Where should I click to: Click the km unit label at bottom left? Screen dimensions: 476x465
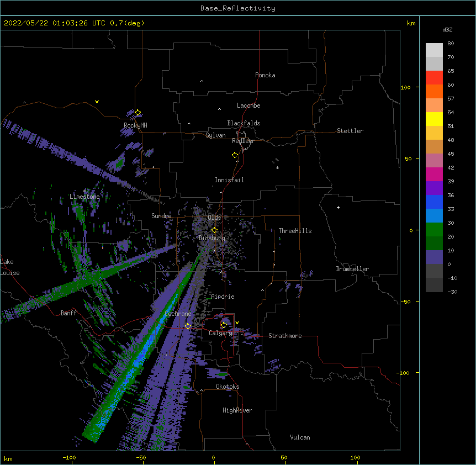coord(8,458)
